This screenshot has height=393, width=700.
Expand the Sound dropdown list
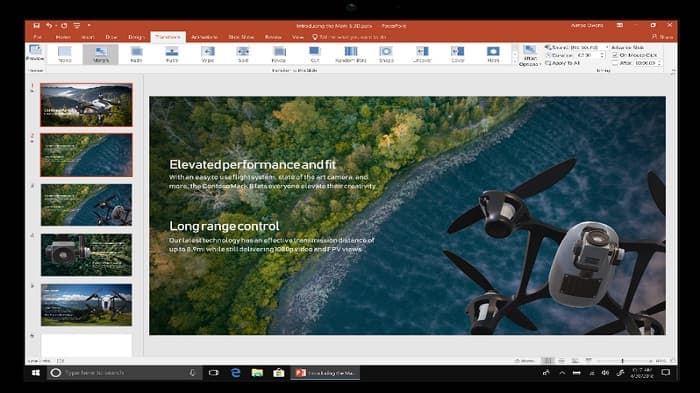(x=607, y=47)
